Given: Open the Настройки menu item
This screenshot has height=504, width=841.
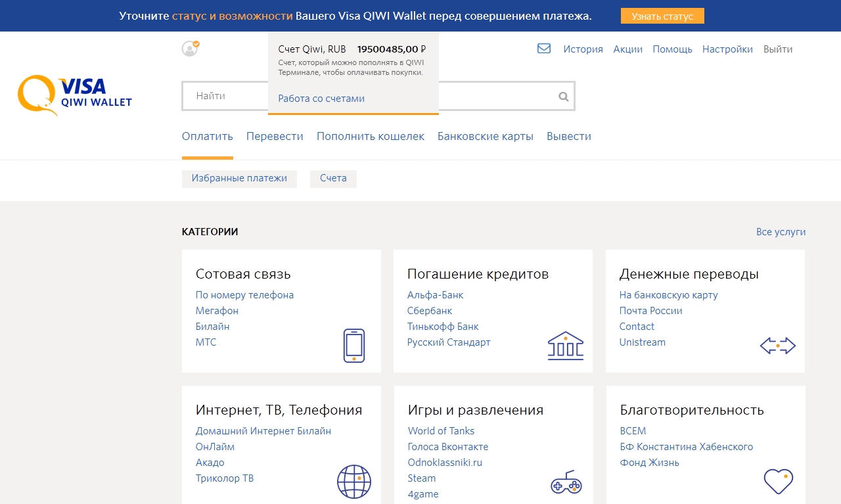Looking at the screenshot, I should (x=727, y=49).
